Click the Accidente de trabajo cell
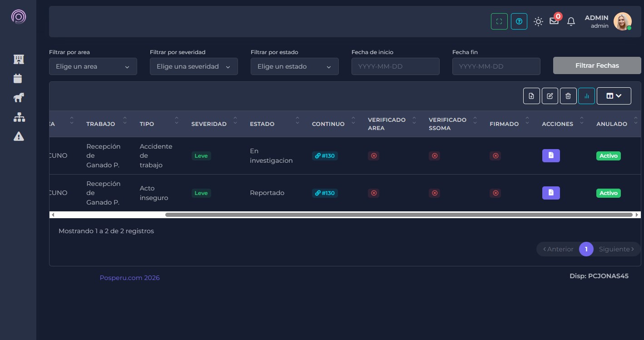The width and height of the screenshot is (644, 340). tap(156, 156)
